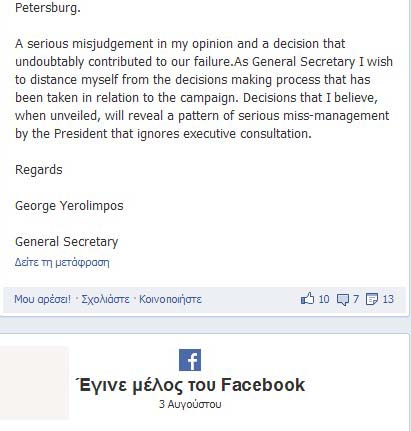The image size is (411, 431).
Task: Click the 'General Secretary' signature line
Action: tap(67, 242)
